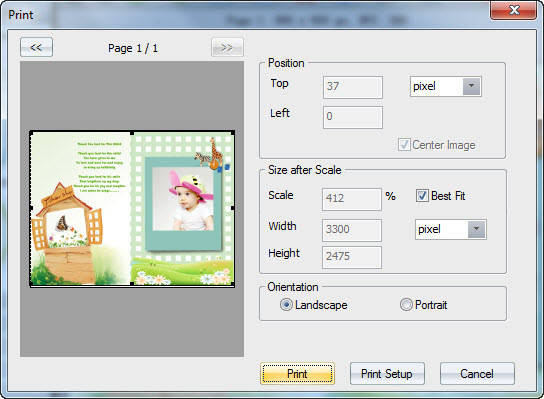Screen dimensions: 544x399
Task: Go to next page with >> button
Action: [x=227, y=47]
